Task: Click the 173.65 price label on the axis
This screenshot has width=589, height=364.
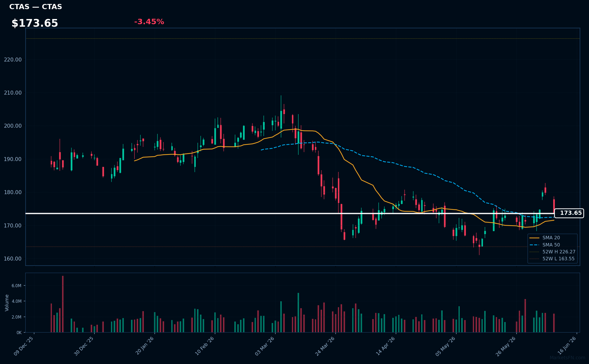Action: pos(569,213)
